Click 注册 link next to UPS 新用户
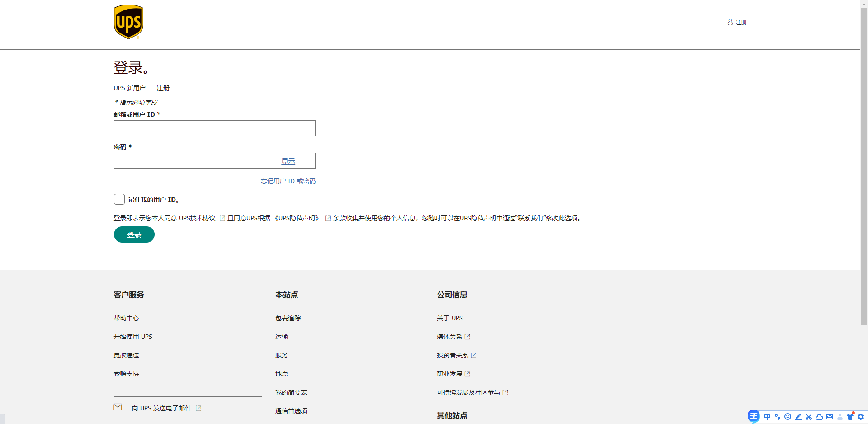The width and height of the screenshot is (868, 424). [163, 88]
